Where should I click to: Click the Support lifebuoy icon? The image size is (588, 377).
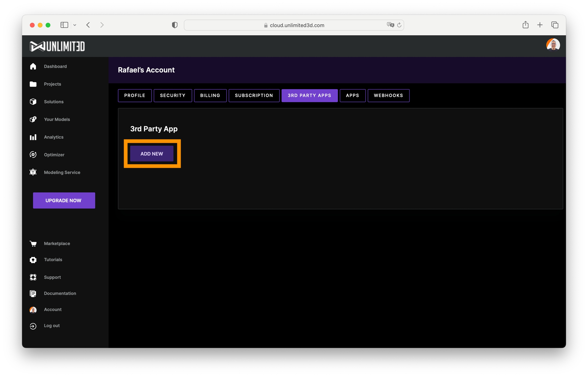click(x=33, y=277)
